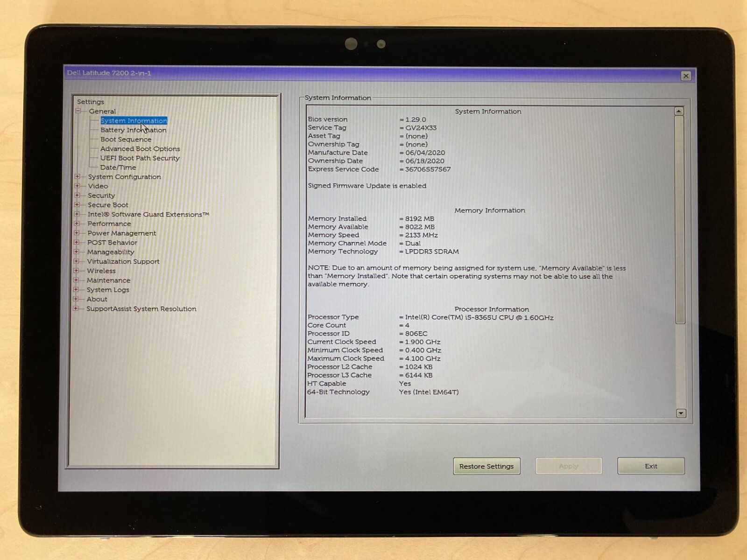This screenshot has width=747, height=560.
Task: Select the Video category label
Action: click(x=98, y=186)
